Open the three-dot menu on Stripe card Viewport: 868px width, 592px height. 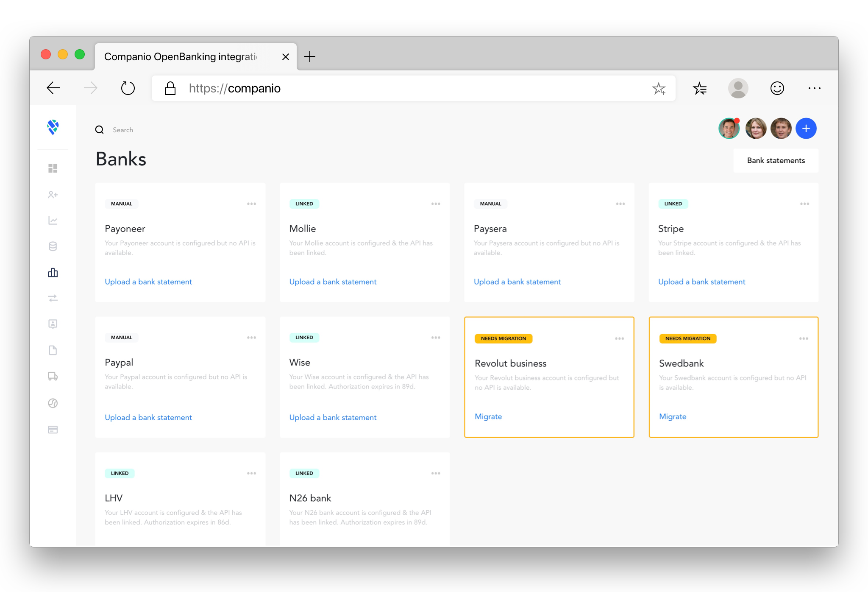804,204
